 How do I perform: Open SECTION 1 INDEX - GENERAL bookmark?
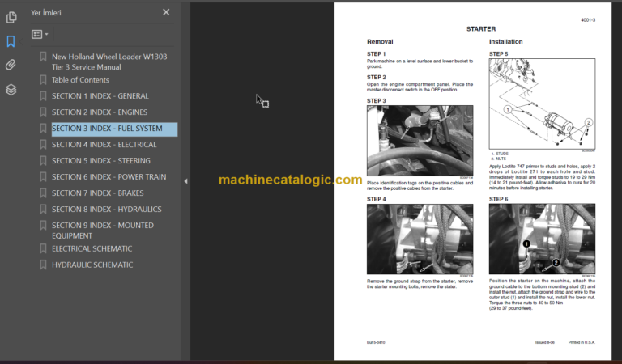[100, 96]
